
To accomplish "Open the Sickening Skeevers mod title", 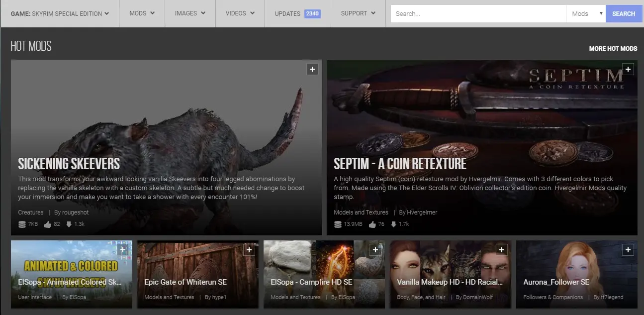I will (69, 164).
